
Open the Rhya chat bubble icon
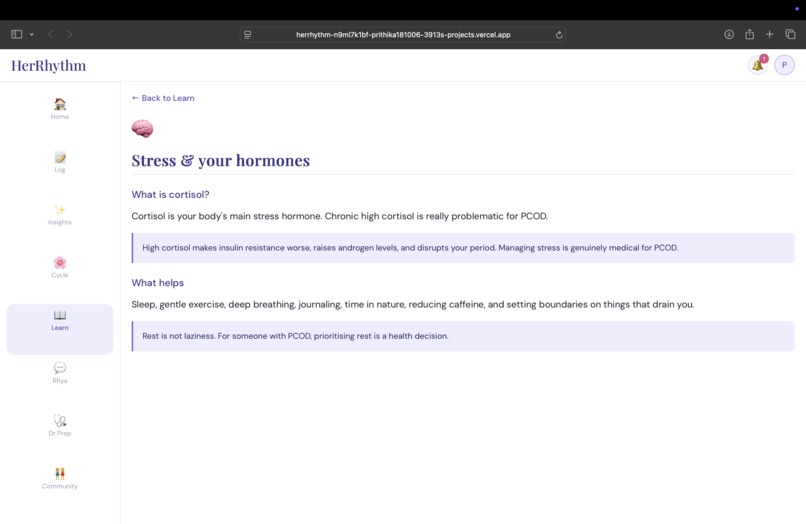click(60, 368)
